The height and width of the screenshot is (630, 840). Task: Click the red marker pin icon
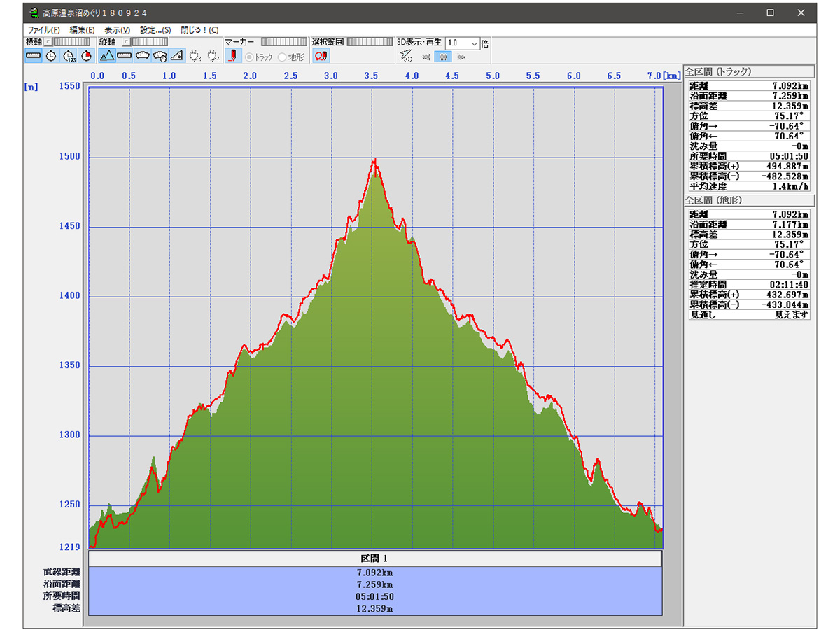click(x=234, y=56)
